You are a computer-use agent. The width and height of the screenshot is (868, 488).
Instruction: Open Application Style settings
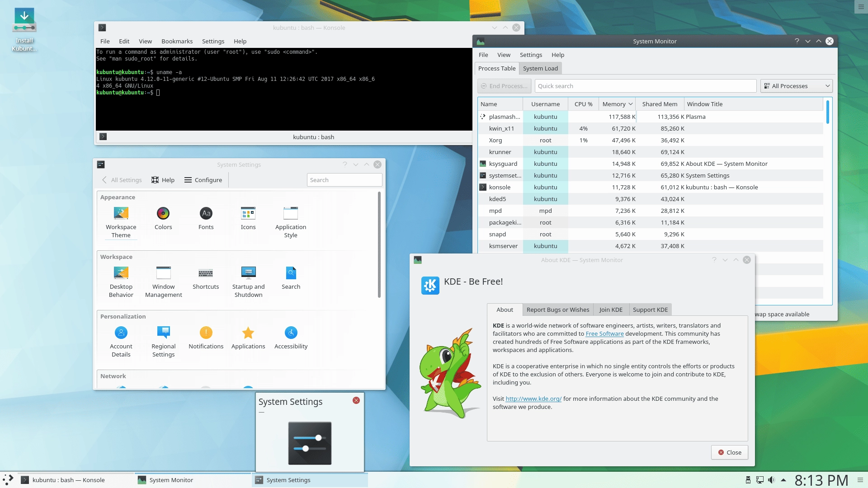pos(291,222)
